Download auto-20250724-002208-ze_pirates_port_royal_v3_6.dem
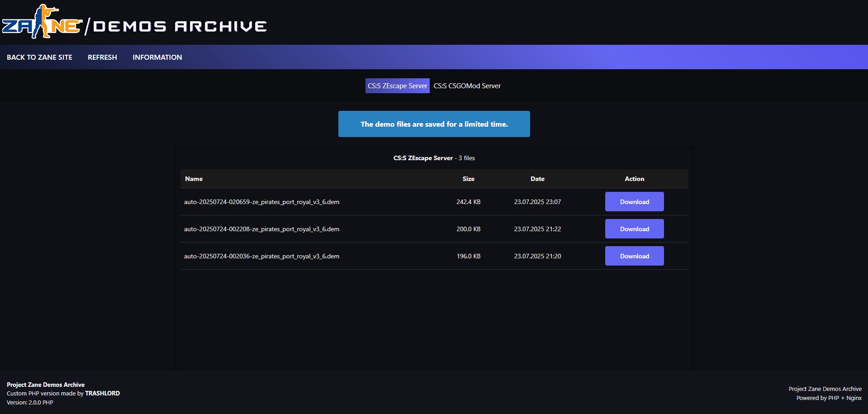 click(634, 228)
